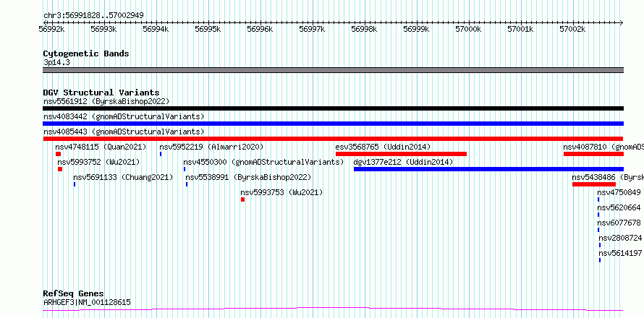
Task: Click ruler position 56992k
Action: pyautogui.click(x=52, y=29)
